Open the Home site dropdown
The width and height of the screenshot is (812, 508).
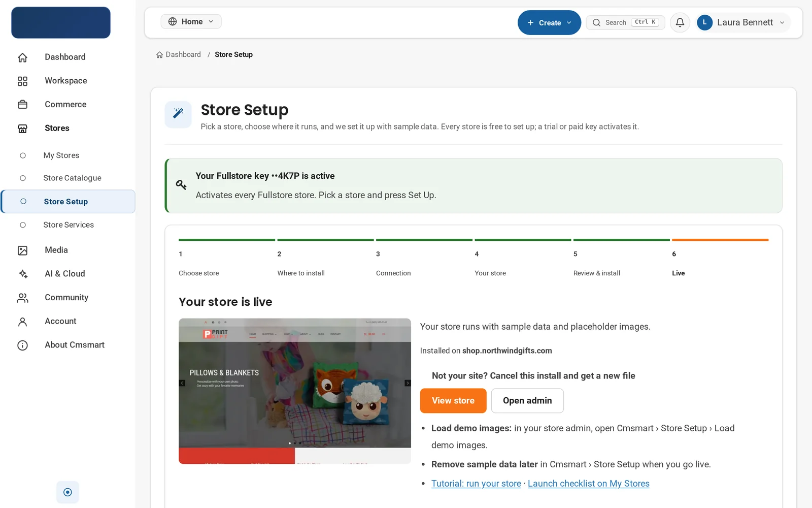click(x=191, y=21)
